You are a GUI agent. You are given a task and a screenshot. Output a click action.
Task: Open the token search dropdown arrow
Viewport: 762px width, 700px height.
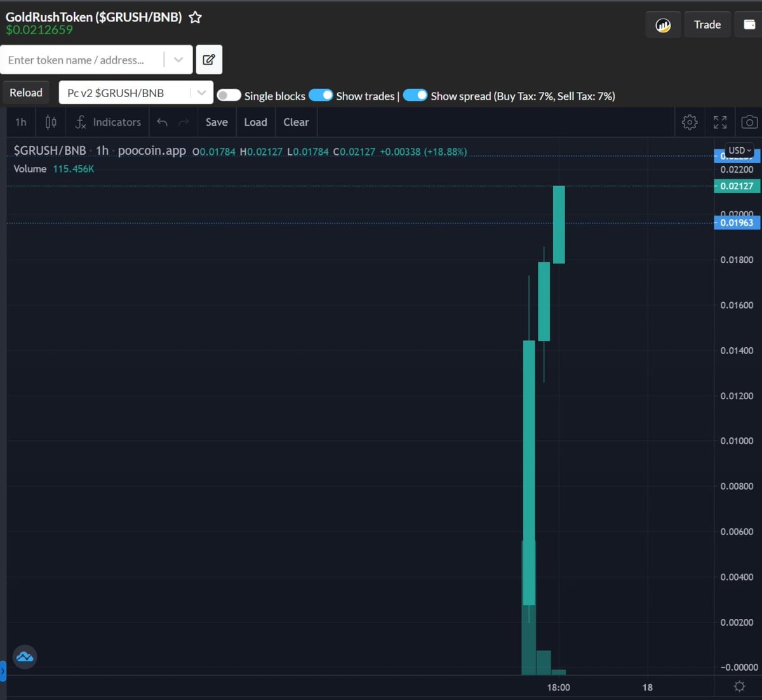point(178,60)
